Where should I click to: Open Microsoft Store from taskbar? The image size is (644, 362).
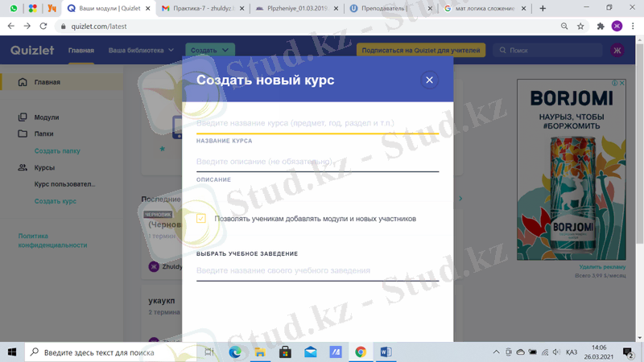285,352
